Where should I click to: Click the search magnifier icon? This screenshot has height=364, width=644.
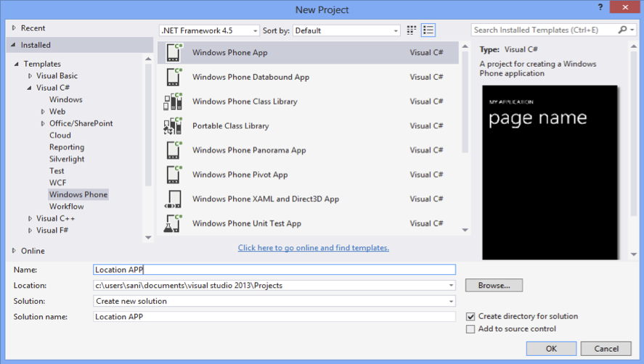pyautogui.click(x=623, y=30)
